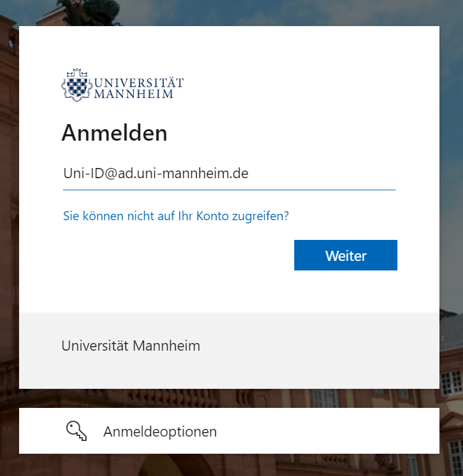
Task: Click the palace windows in background photo
Action: point(451,382)
